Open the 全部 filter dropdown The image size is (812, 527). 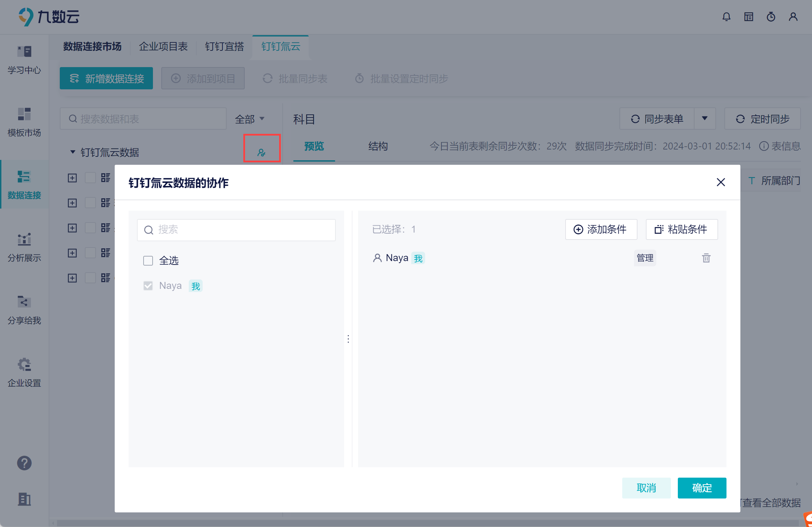pos(250,119)
